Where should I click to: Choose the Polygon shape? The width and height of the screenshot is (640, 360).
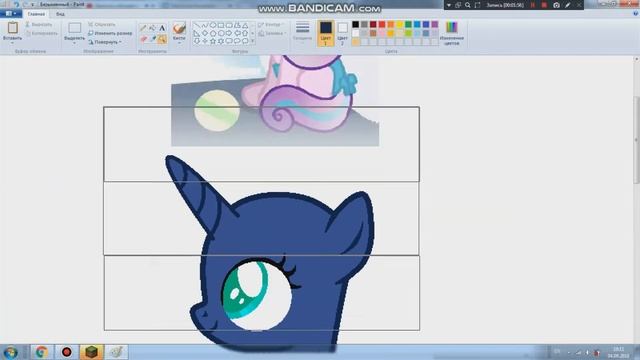[x=237, y=25]
